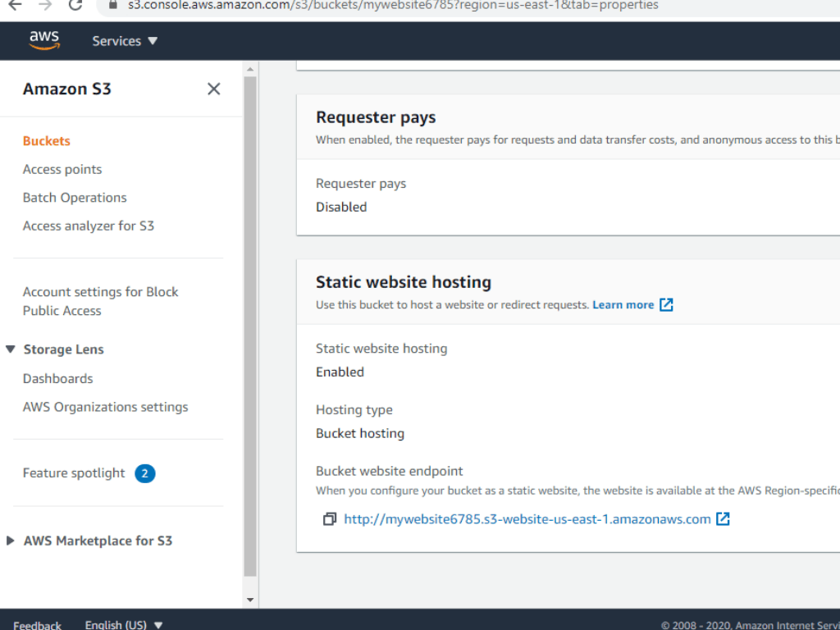Collapse the Storage Lens section
This screenshot has width=840, height=630.
coord(11,349)
